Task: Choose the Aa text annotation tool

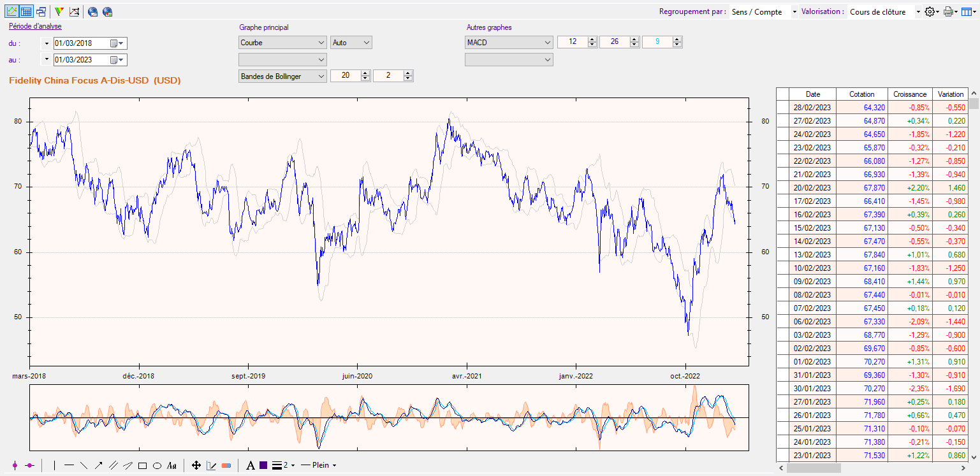Action: (172, 466)
